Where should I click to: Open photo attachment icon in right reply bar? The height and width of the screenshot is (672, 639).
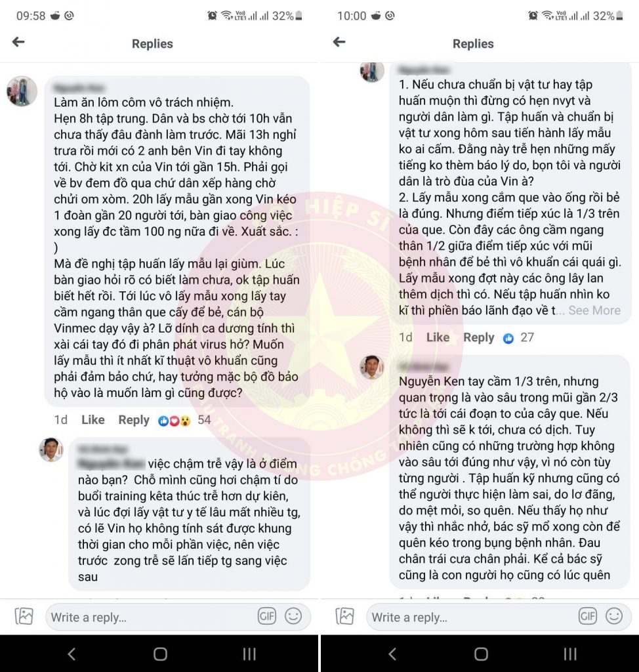345,616
